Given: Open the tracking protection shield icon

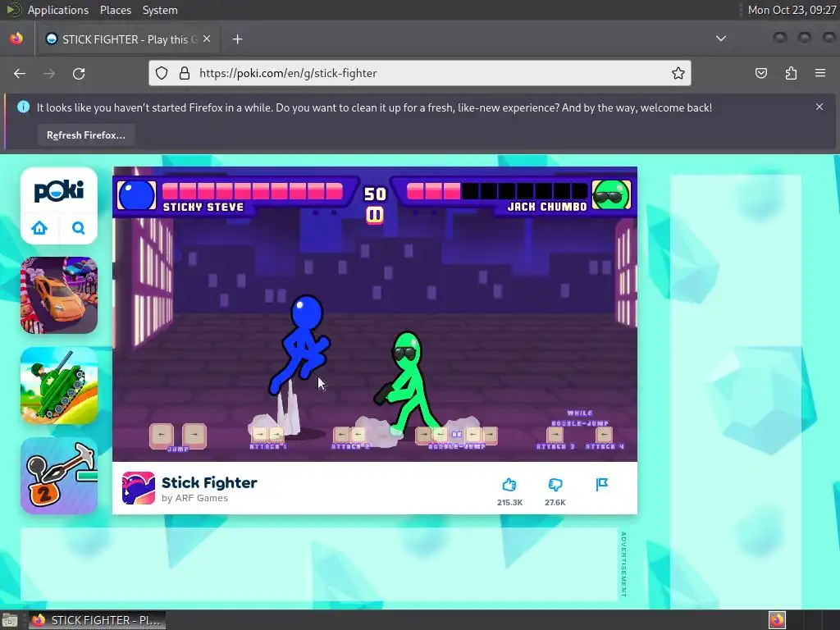Looking at the screenshot, I should [x=162, y=73].
